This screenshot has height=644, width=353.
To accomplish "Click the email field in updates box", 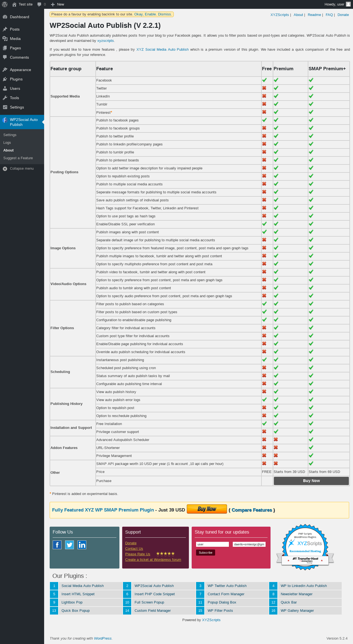I will coord(249,544).
